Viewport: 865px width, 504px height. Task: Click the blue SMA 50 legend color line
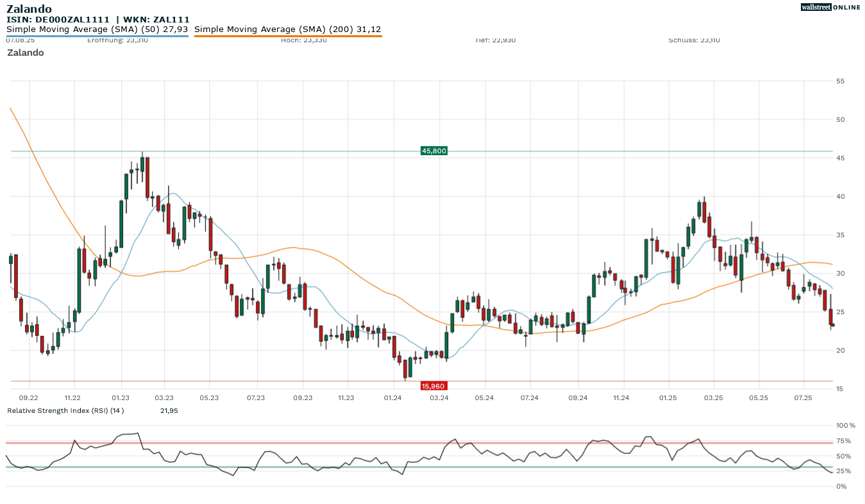97,36
